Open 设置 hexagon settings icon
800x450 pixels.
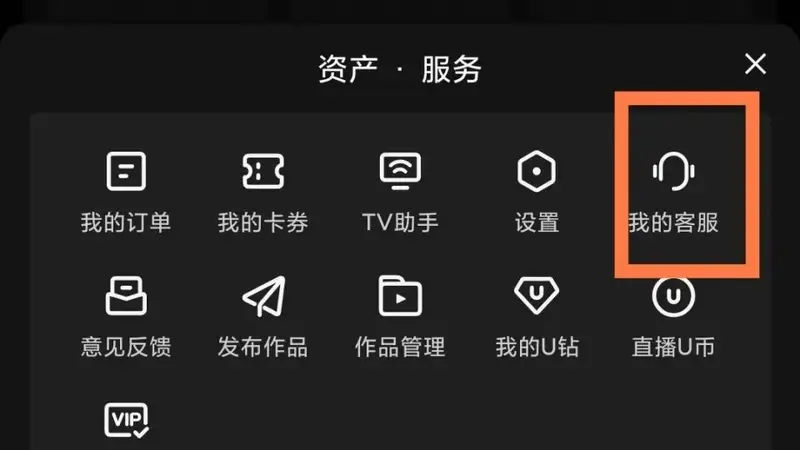point(536,171)
